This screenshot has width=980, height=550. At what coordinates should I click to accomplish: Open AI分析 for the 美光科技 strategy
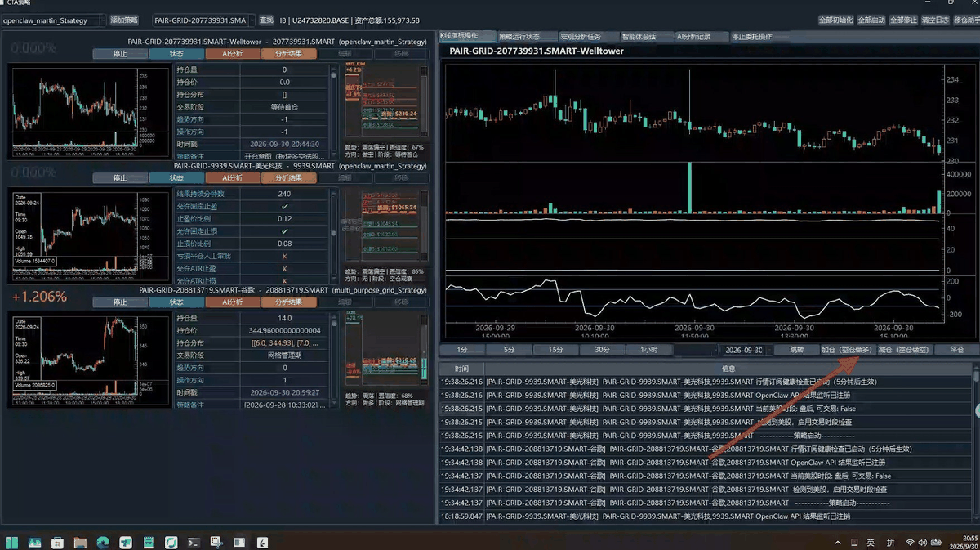click(233, 177)
